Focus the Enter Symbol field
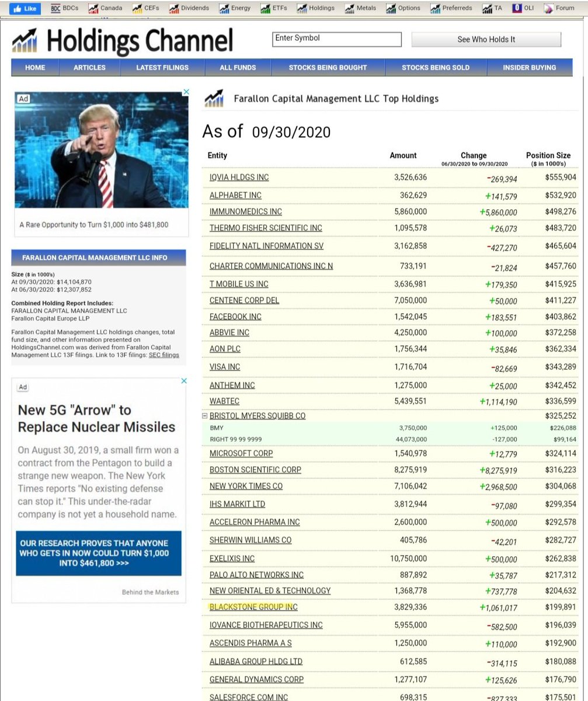The width and height of the screenshot is (588, 701). point(337,39)
